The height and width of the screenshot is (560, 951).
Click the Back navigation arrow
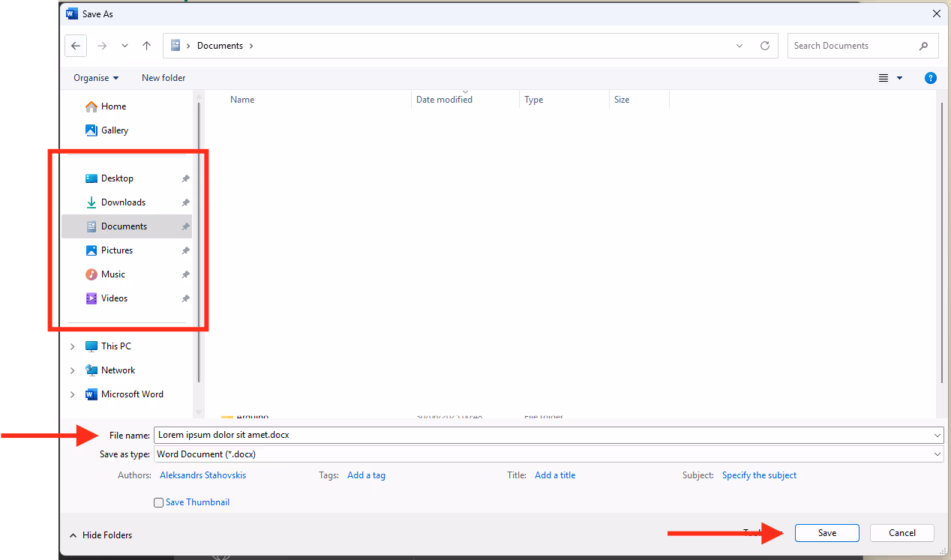[x=76, y=46]
